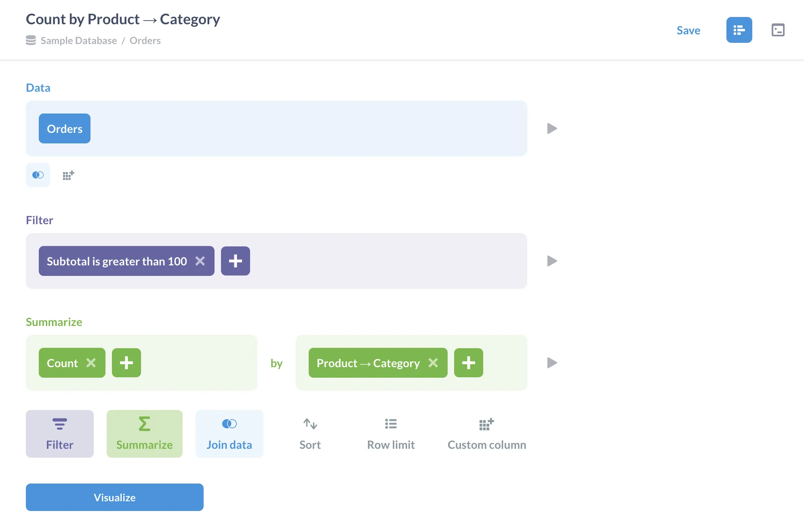The height and width of the screenshot is (532, 804).
Task: Toggle the notebook editor icon top right
Action: click(x=739, y=30)
